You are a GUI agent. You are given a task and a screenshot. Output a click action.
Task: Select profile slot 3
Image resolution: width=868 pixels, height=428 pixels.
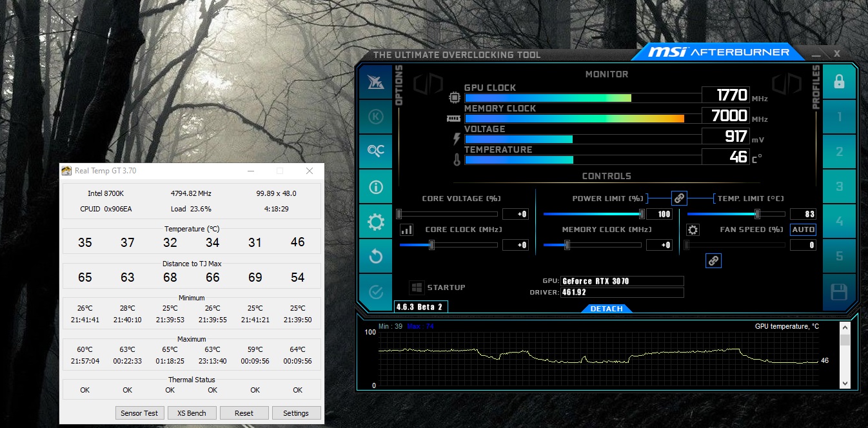click(839, 186)
